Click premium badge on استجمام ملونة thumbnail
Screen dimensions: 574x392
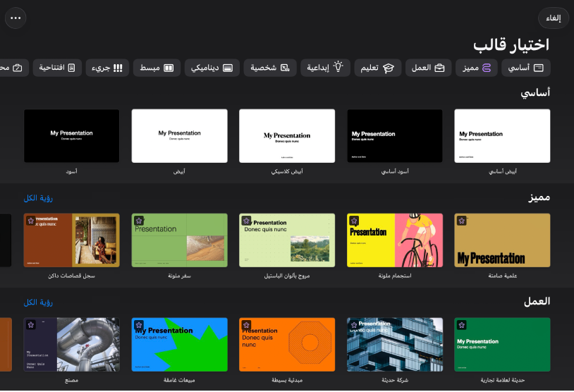pos(354,221)
